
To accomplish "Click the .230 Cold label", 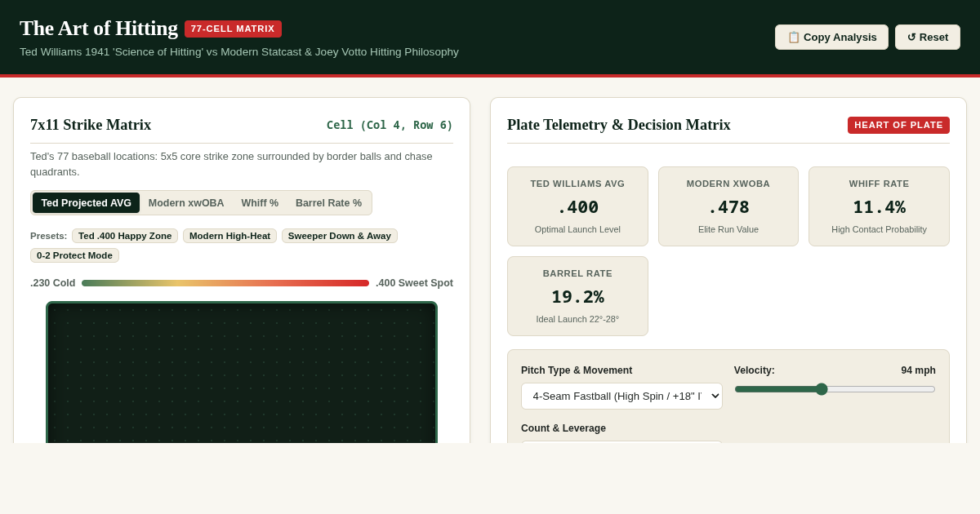I will click(x=53, y=283).
